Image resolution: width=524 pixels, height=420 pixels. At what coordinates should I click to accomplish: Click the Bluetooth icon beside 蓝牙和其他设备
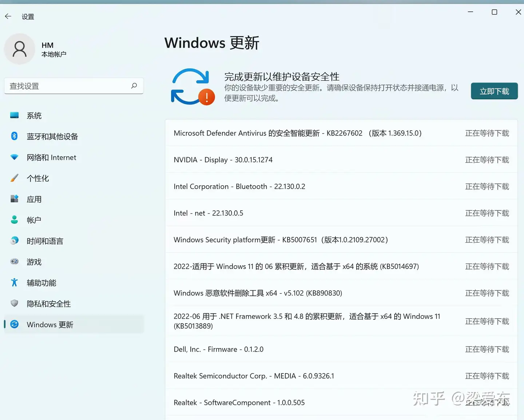point(14,136)
